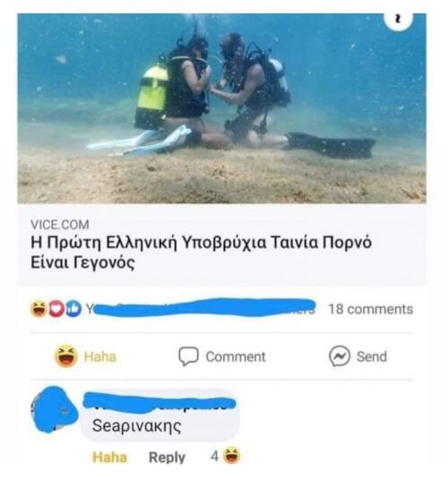
Task: View the laughing emoji on the Seaρινακης comment
Action: coord(231,456)
